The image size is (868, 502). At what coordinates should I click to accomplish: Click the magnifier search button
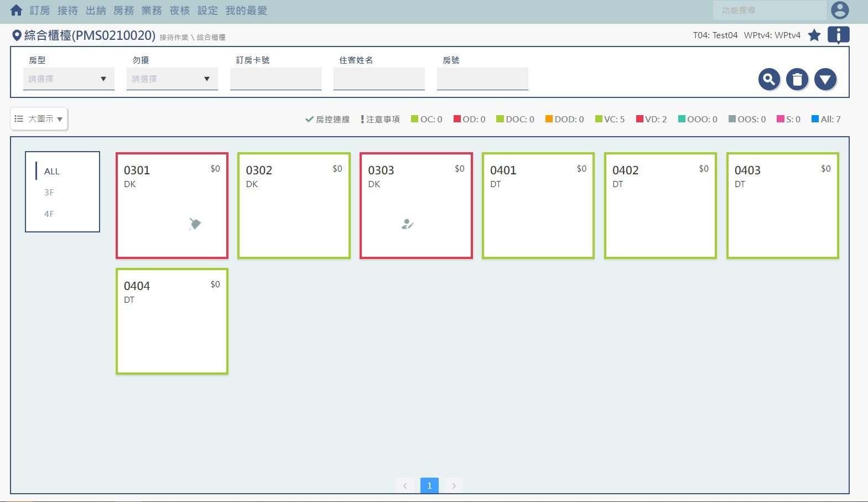769,80
